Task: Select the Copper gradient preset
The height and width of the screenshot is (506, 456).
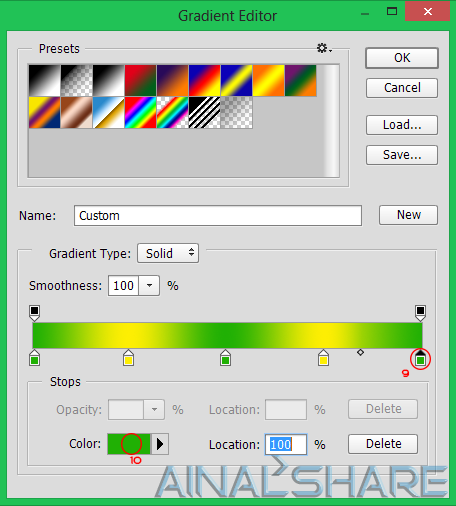Action: pyautogui.click(x=77, y=113)
